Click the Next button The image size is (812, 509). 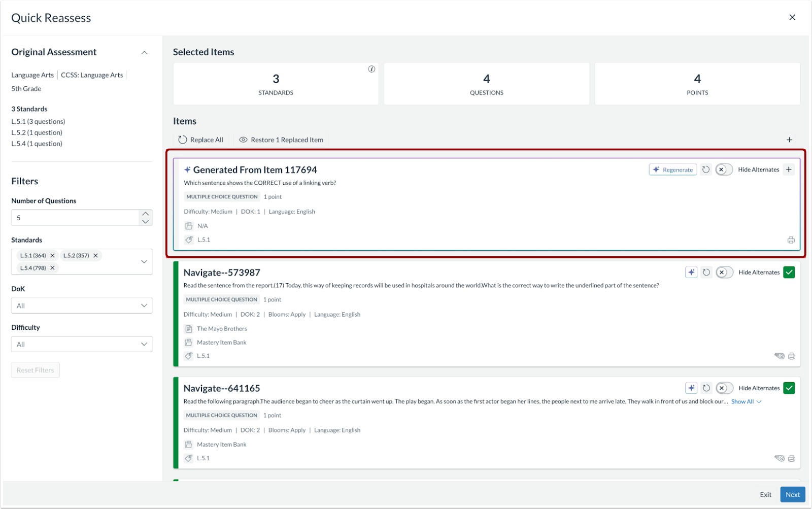pos(793,495)
